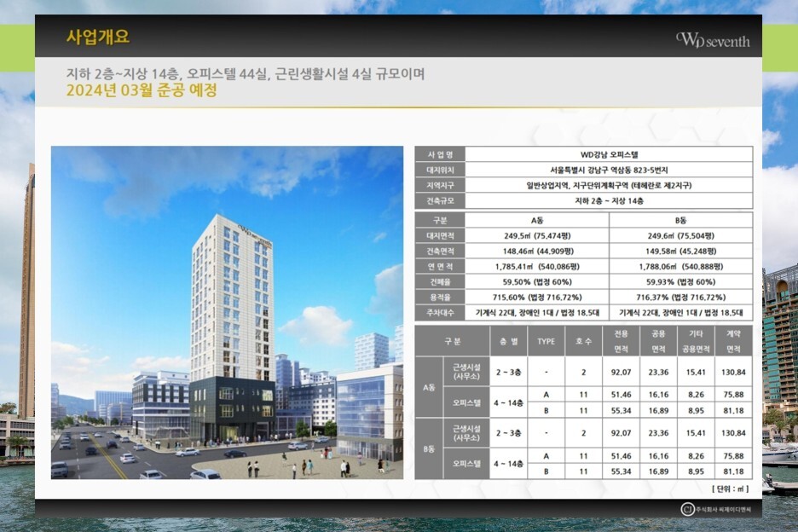Click 'A동' column header in area table
Viewport: 798px width, 532px height.
click(x=537, y=221)
